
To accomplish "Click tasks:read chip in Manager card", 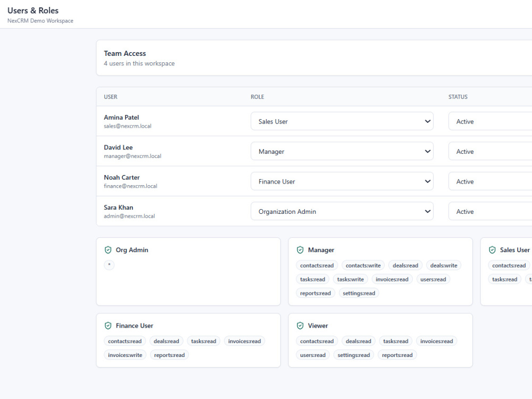I will (x=312, y=279).
